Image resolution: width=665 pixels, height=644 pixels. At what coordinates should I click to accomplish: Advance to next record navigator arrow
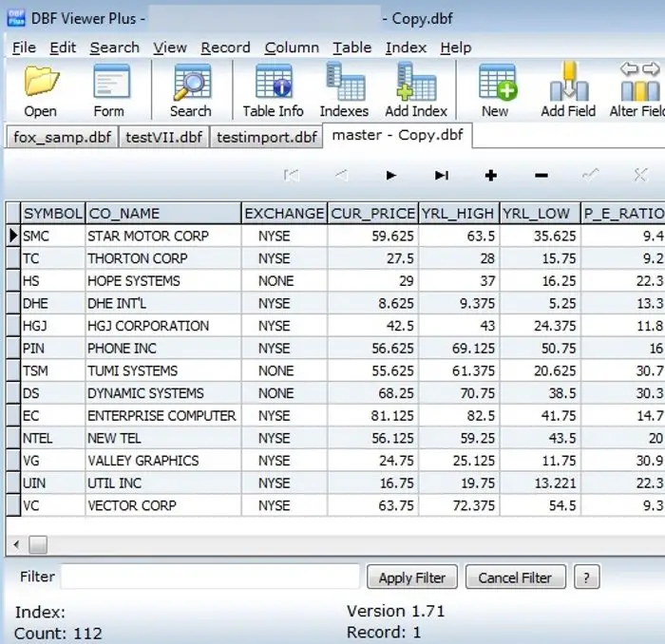click(391, 175)
